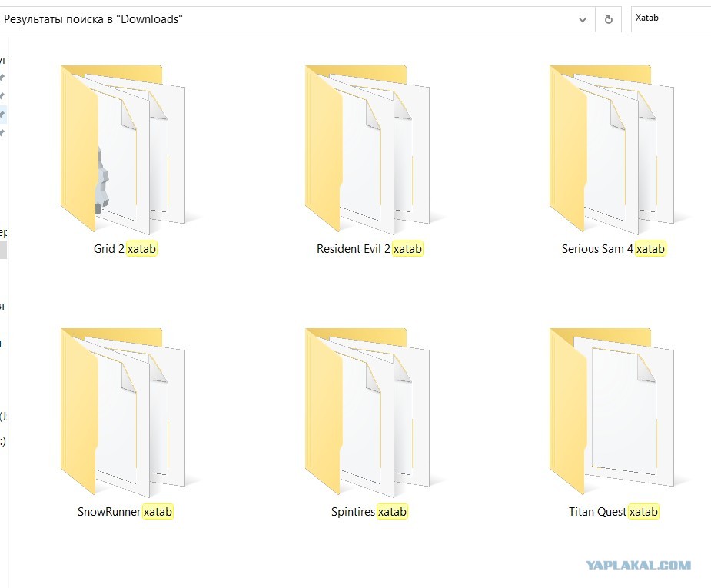Image resolution: width=711 pixels, height=588 pixels.
Task: Select the "Resident Evil 2 xatab" label
Action: [x=370, y=249]
